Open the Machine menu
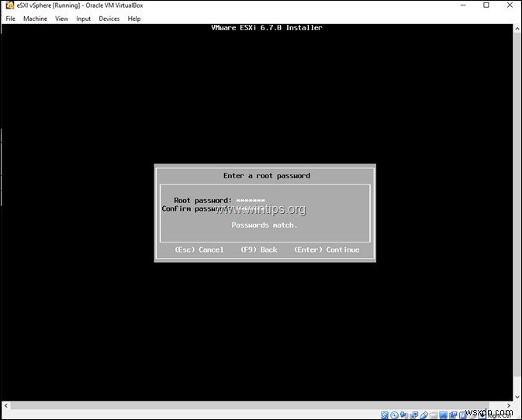This screenshot has height=420, width=522. tap(35, 19)
